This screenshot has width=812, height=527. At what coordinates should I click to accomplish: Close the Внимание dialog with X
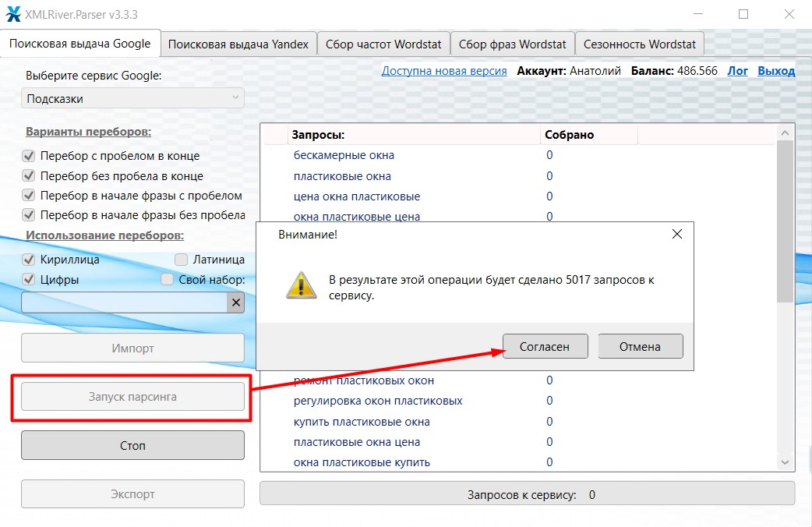pyautogui.click(x=676, y=234)
